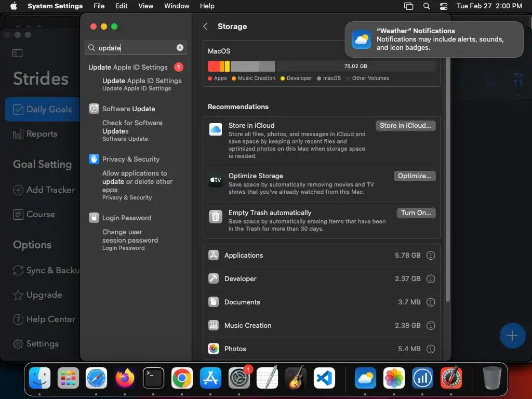Click the red Apps segment in storage bar
The image size is (532, 399).
click(x=214, y=66)
